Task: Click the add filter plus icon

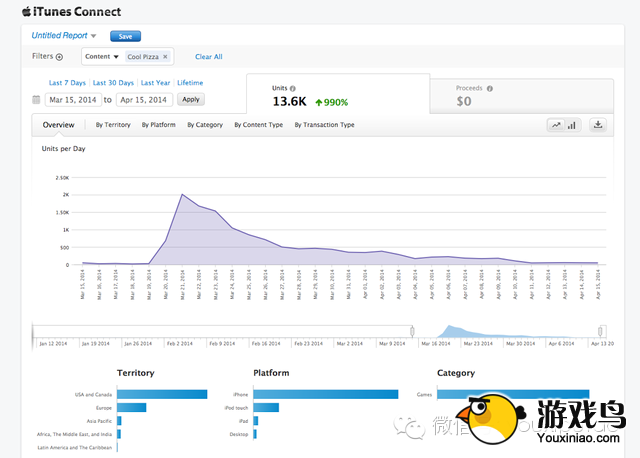Action: 59,57
